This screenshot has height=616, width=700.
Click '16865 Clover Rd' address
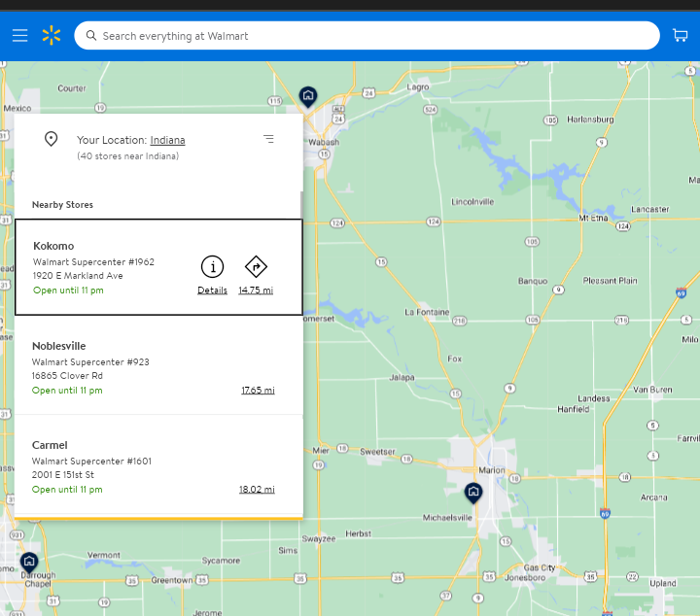pyautogui.click(x=67, y=376)
